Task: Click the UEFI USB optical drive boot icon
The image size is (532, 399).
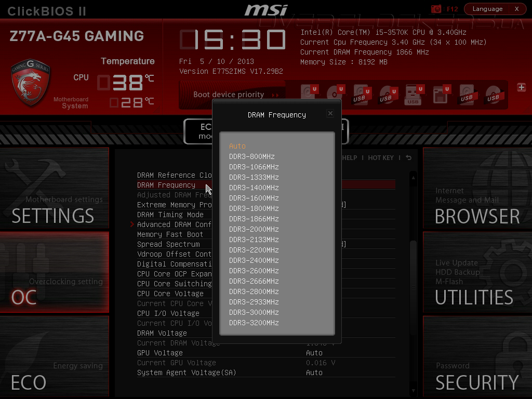Action: [388, 95]
